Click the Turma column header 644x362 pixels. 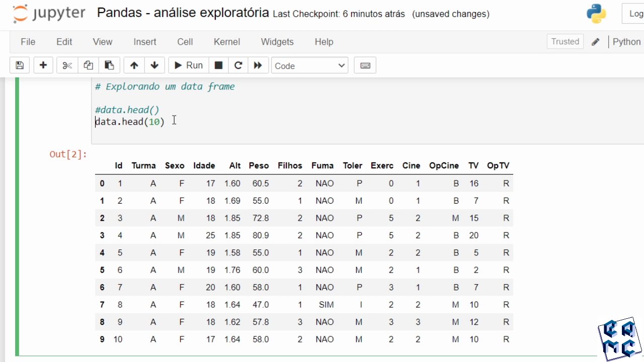click(143, 165)
